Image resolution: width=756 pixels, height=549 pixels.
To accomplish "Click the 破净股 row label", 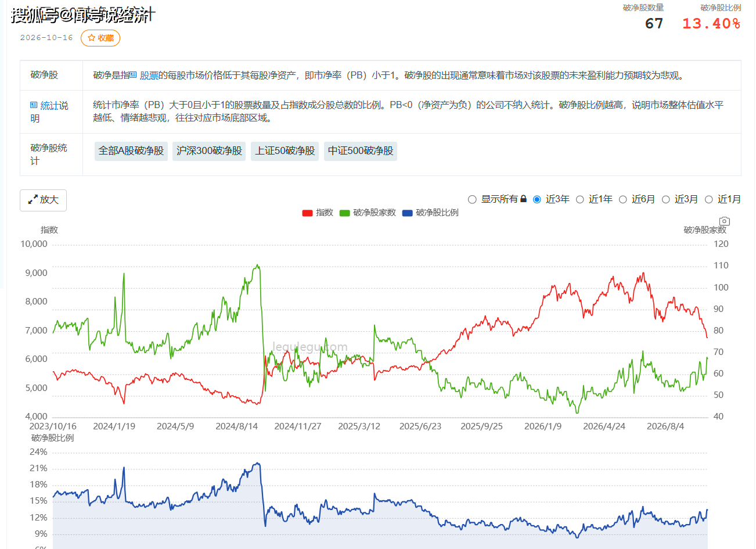I will (45, 75).
